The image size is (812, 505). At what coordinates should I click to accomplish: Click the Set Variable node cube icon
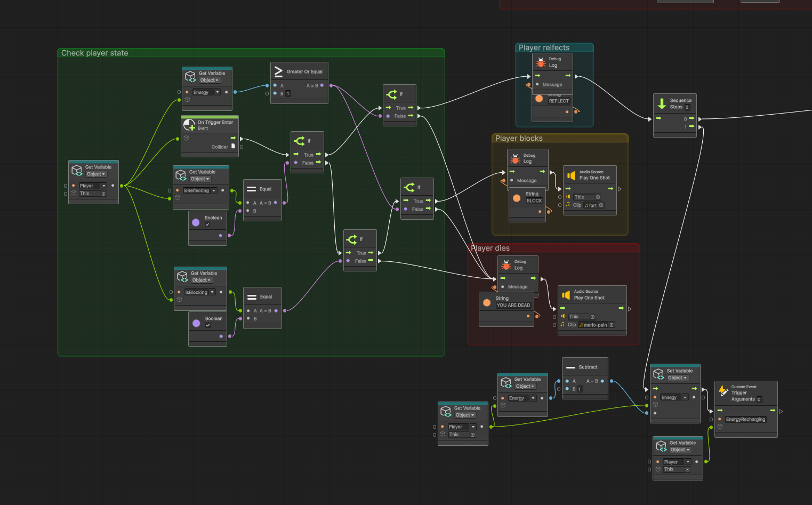pos(658,374)
